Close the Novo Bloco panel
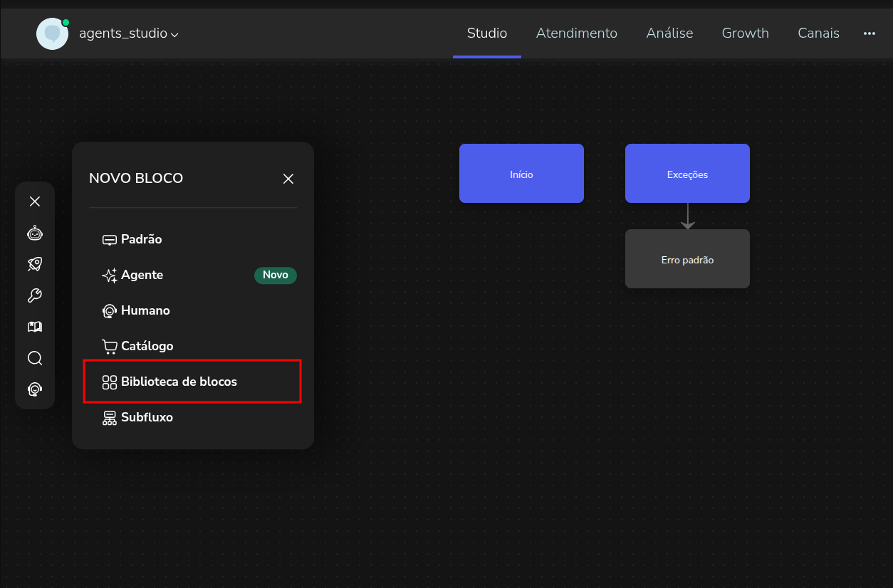The height and width of the screenshot is (588, 893). [x=288, y=179]
